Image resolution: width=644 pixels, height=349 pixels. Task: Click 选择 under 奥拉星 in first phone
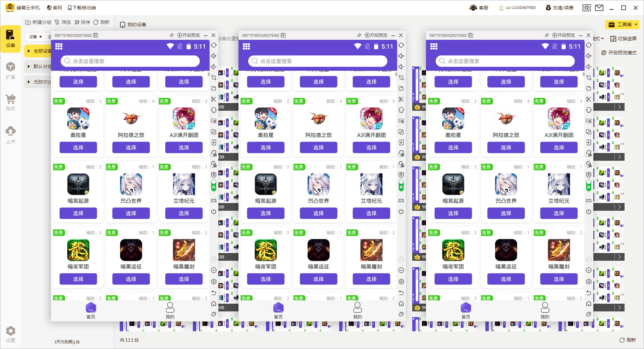tap(78, 148)
